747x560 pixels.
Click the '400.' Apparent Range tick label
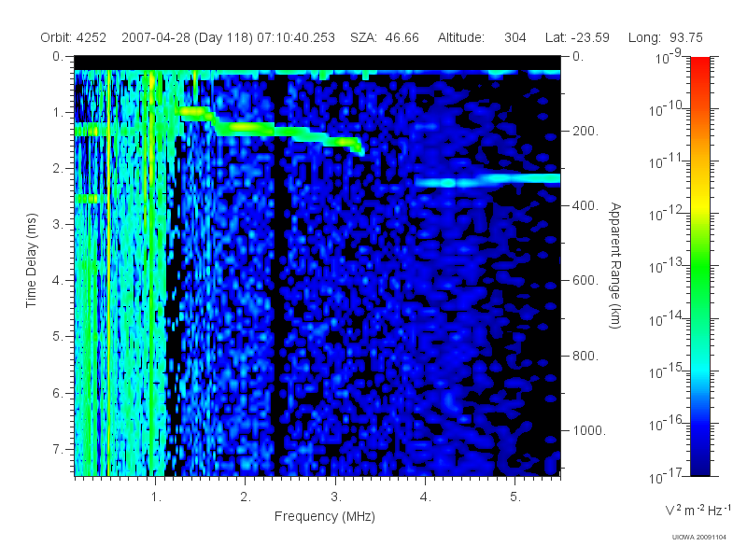click(x=585, y=205)
